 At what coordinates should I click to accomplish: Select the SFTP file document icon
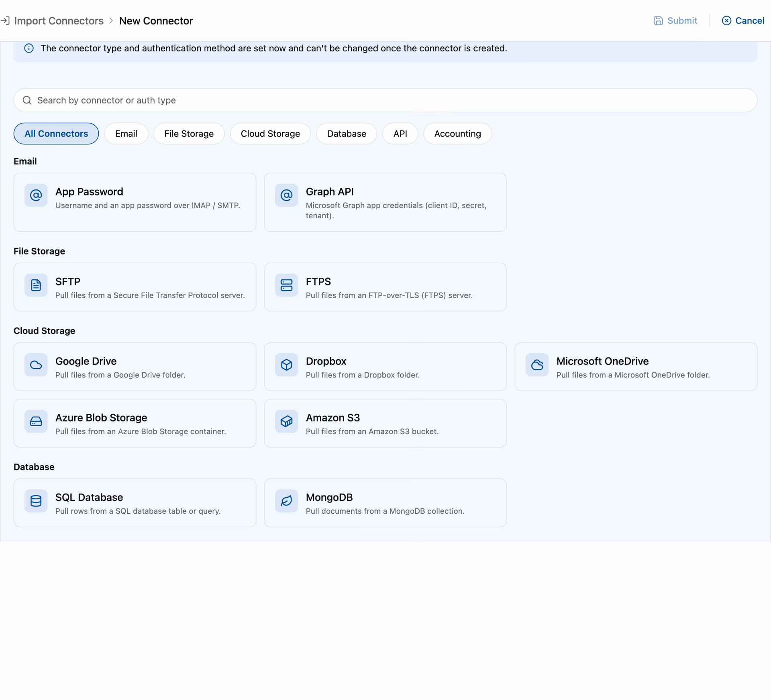[36, 285]
